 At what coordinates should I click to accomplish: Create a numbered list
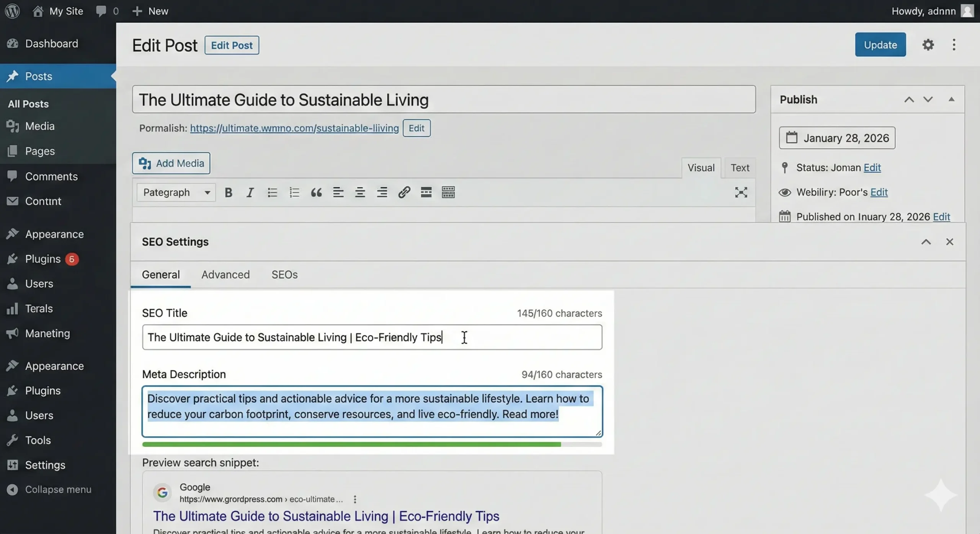[x=294, y=192]
